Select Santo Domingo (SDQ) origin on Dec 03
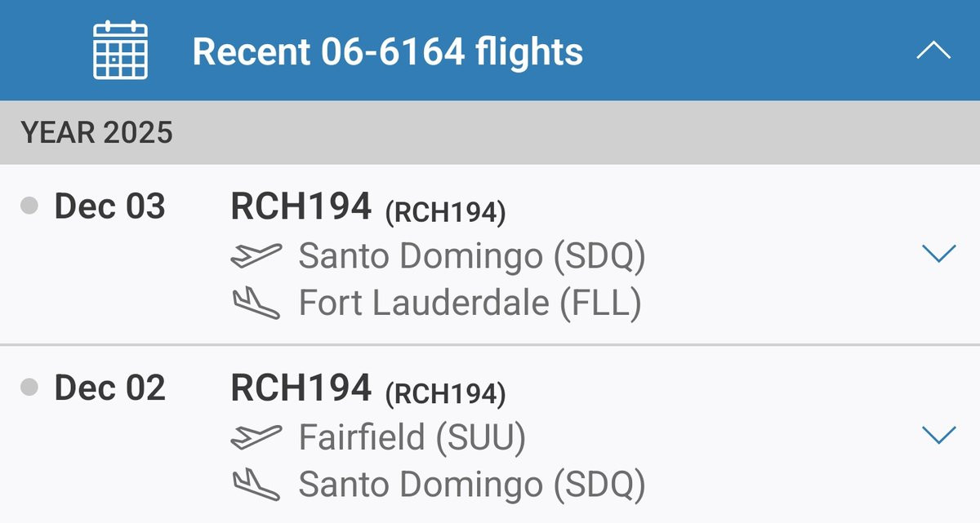This screenshot has height=523, width=980. coord(472,256)
